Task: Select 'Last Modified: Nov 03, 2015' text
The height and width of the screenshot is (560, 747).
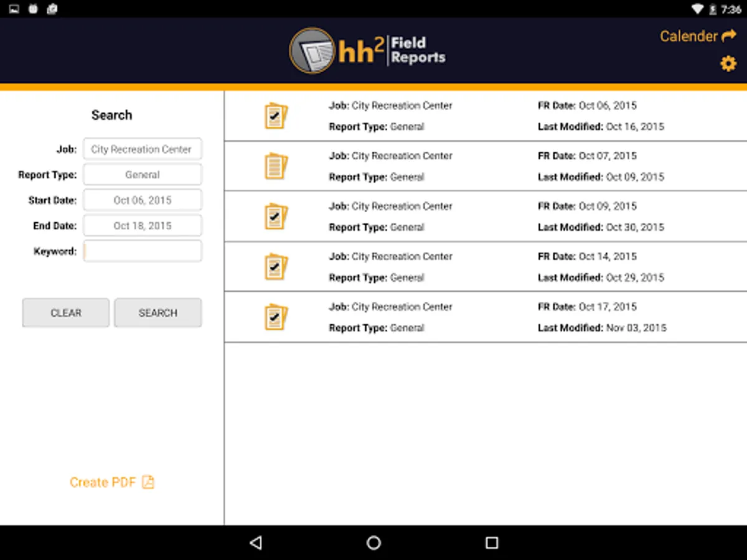Action: pyautogui.click(x=602, y=328)
